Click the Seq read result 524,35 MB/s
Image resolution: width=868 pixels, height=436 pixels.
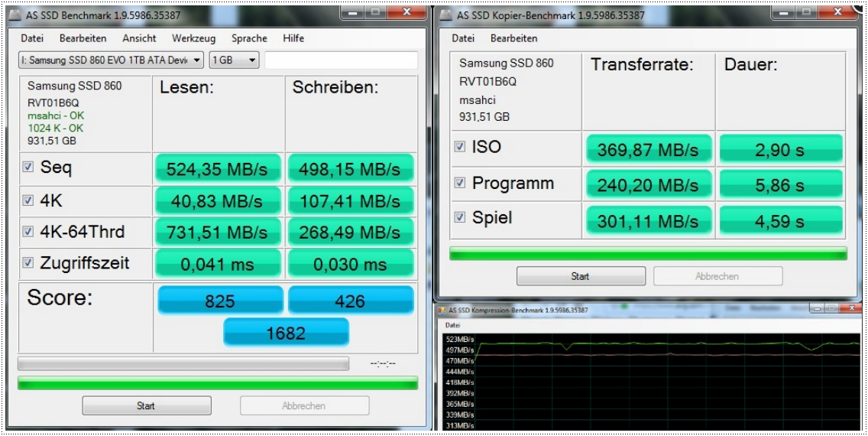click(218, 168)
